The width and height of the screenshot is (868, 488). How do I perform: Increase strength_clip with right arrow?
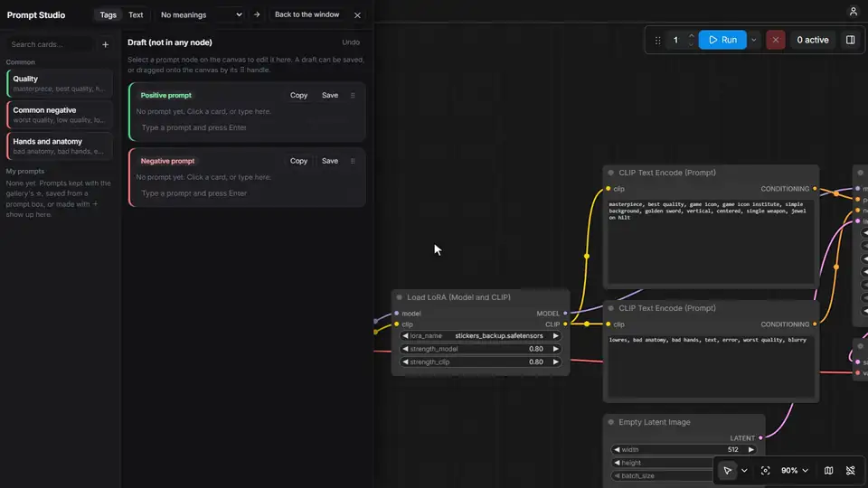tap(555, 361)
